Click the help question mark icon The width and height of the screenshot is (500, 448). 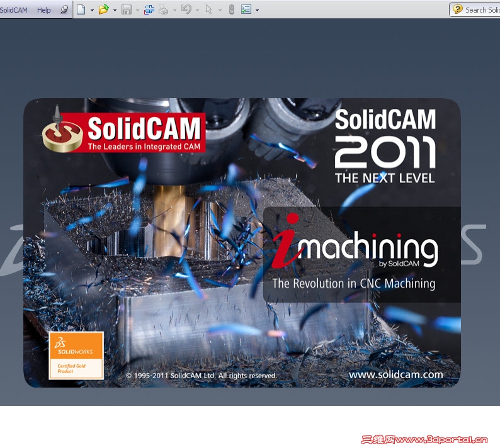pos(458,9)
